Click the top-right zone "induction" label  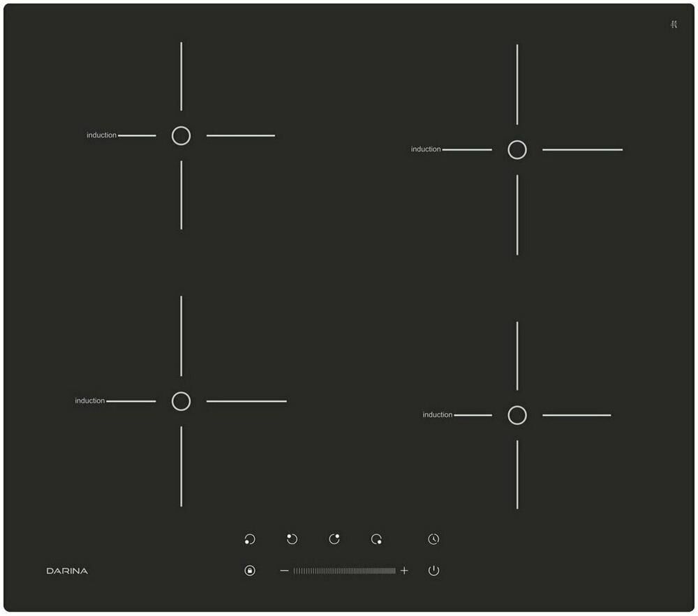(426, 149)
